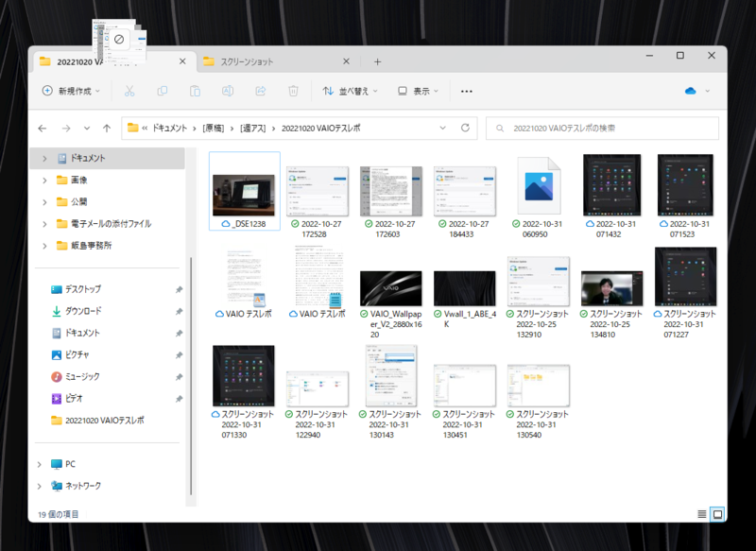
Task: Click the Rename icon in toolbar
Action: tap(228, 91)
